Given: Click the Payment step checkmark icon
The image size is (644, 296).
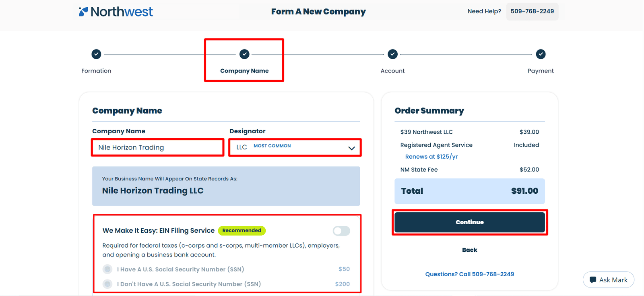Looking at the screenshot, I should (x=541, y=54).
